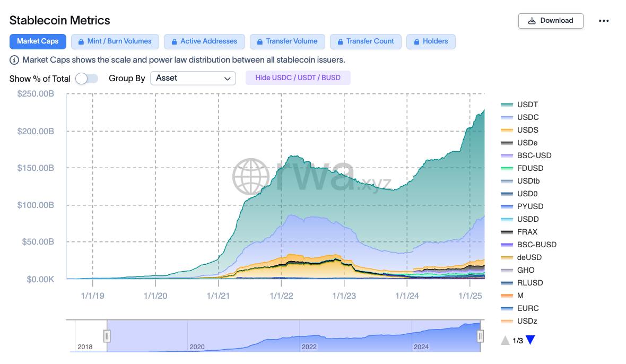Open the three-dot more options menu
Screen dimensions: 626x364
(604, 21)
